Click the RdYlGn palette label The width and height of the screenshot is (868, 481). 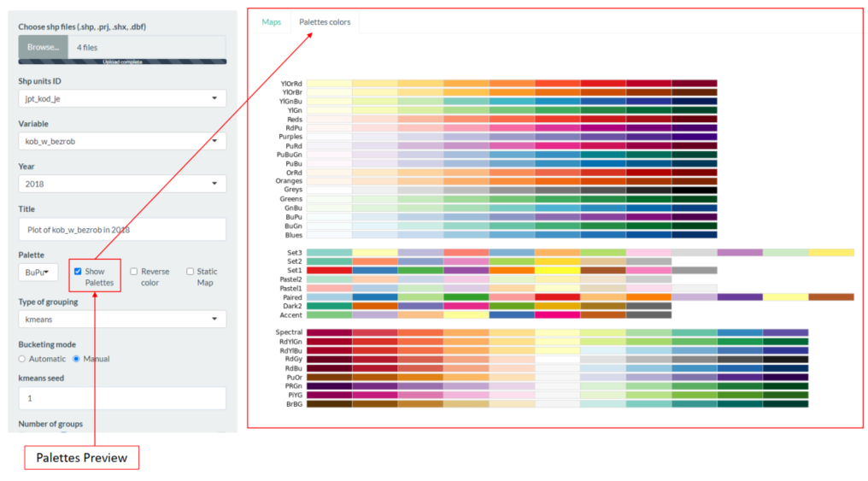tap(291, 342)
